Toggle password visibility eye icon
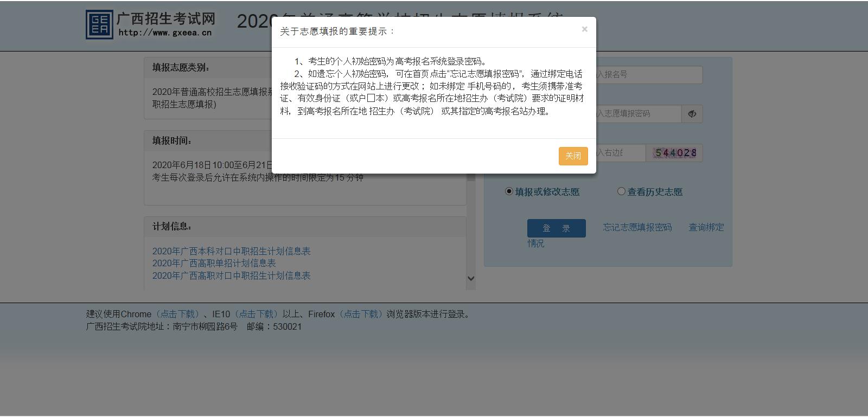 (x=692, y=114)
